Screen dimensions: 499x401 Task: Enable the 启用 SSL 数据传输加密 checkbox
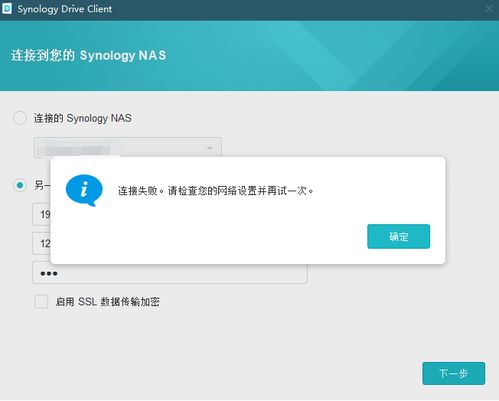41,302
